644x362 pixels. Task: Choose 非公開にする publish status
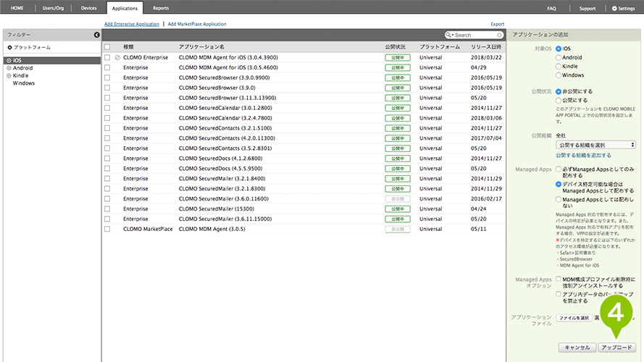tap(559, 91)
